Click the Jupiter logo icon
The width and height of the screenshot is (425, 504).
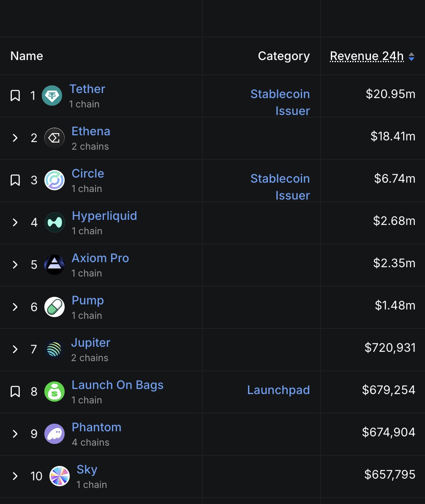pyautogui.click(x=54, y=349)
